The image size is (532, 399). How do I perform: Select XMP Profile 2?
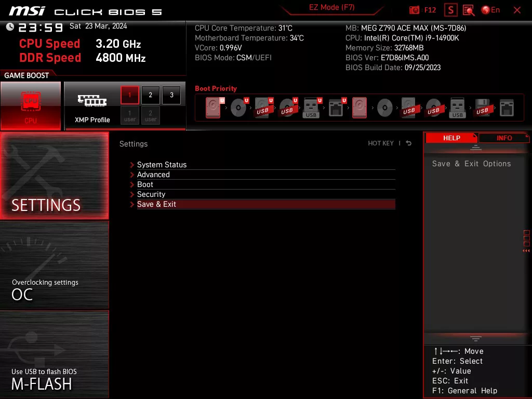[x=150, y=95]
